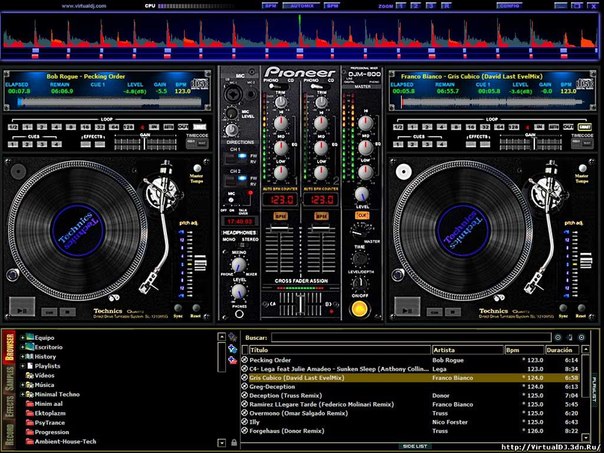The image size is (604, 453).
Task: Trigger cue point 1 on right deck
Action: 398,144
